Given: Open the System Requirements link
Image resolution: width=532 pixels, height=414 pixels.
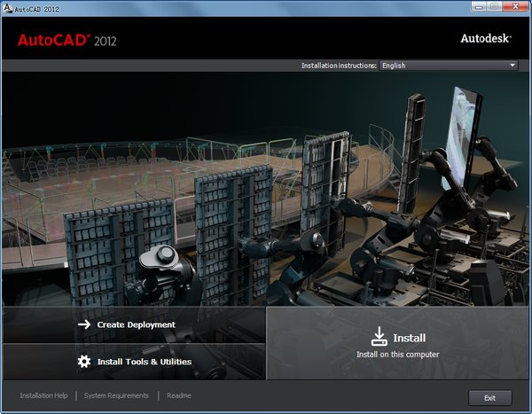Looking at the screenshot, I should tap(116, 395).
